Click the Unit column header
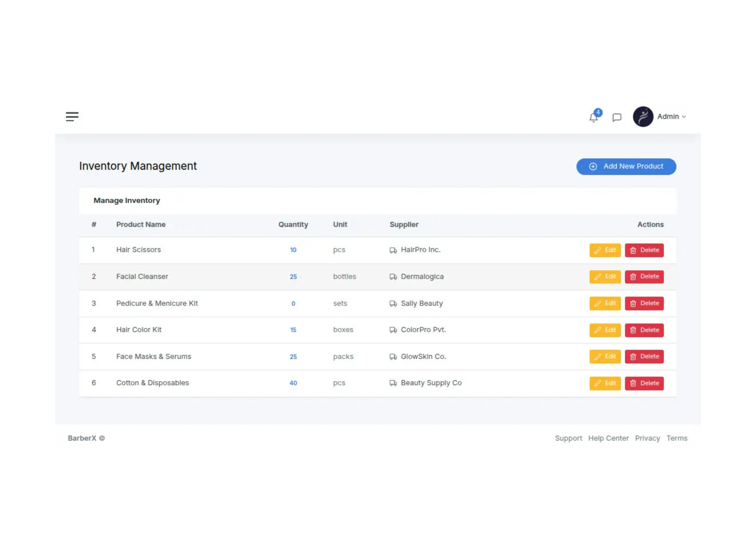 tap(340, 225)
